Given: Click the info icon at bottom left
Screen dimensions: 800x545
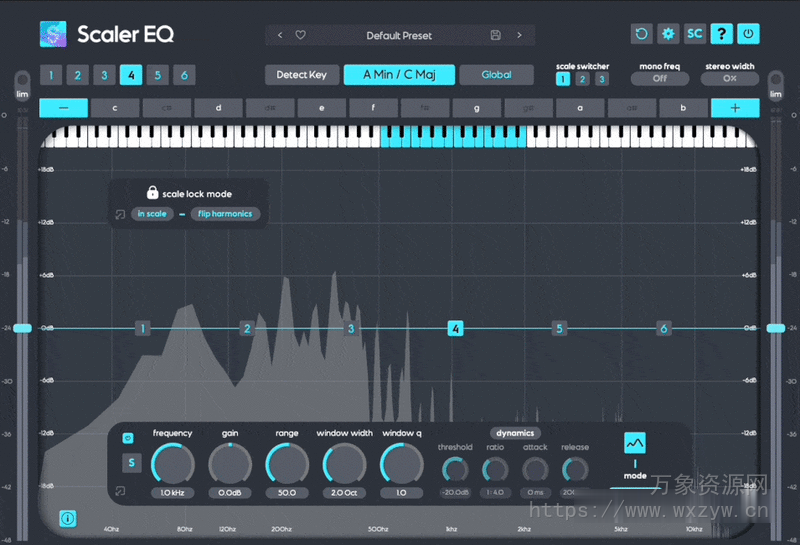Looking at the screenshot, I should pyautogui.click(x=68, y=518).
